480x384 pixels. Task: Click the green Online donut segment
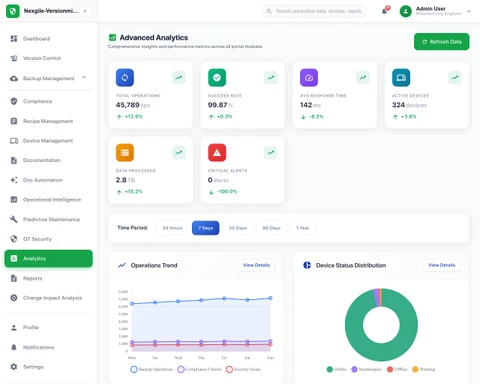click(x=381, y=353)
